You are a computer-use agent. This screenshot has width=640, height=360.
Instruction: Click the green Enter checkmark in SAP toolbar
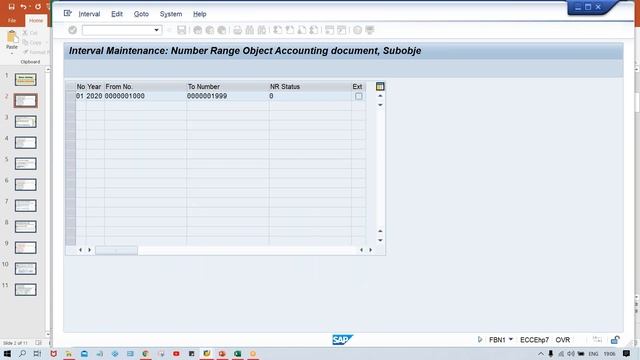point(73,30)
